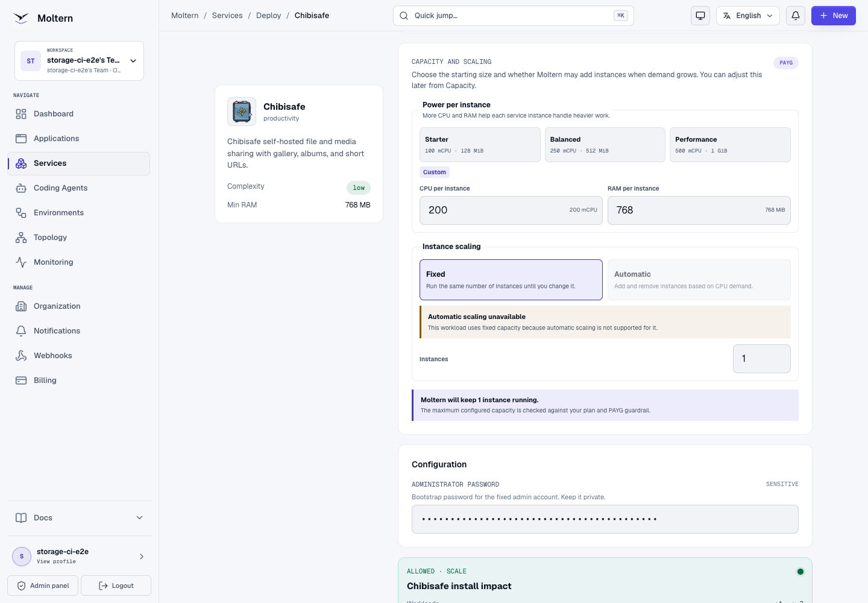
Task: Select Automatic instance scaling
Action: (699, 280)
